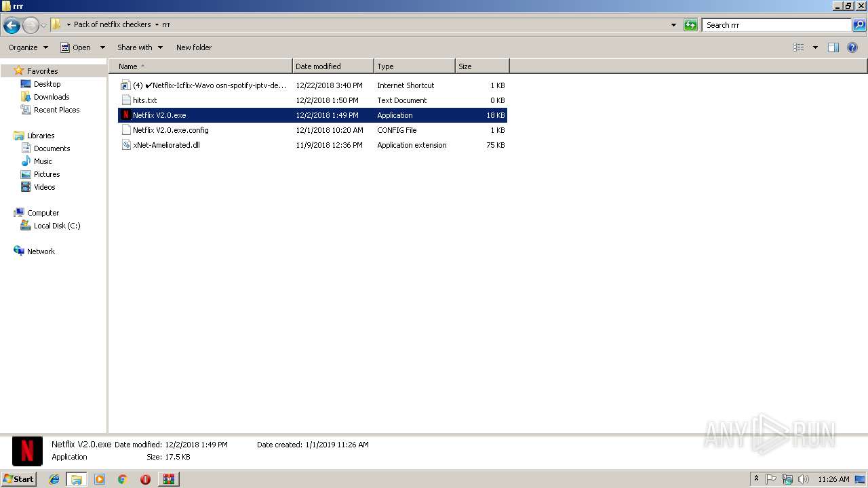Select the xNet-Ameliorated.dll file
Image resolution: width=868 pixels, height=488 pixels.
pos(313,145)
